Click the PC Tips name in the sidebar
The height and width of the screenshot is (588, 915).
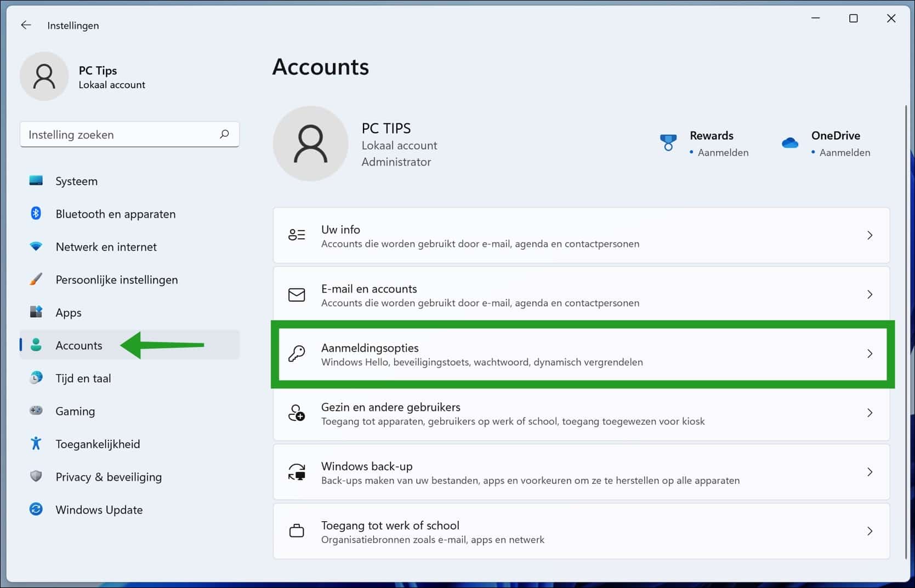click(98, 70)
